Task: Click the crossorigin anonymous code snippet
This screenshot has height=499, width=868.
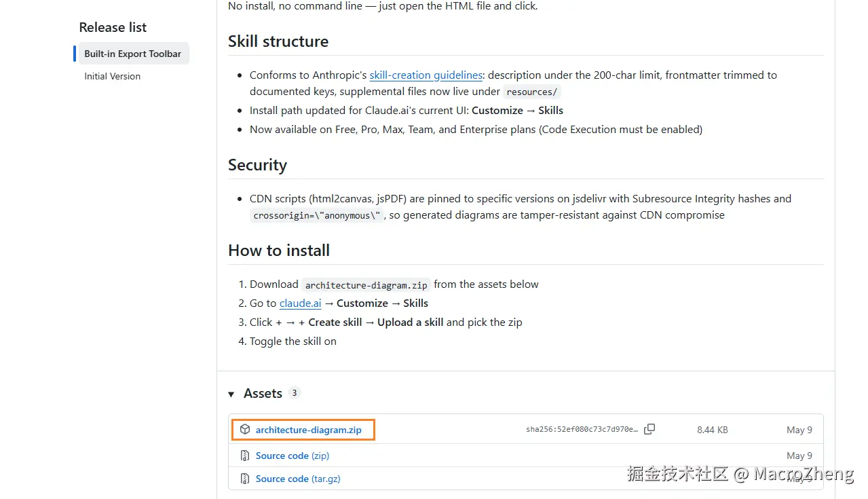Action: tap(317, 215)
